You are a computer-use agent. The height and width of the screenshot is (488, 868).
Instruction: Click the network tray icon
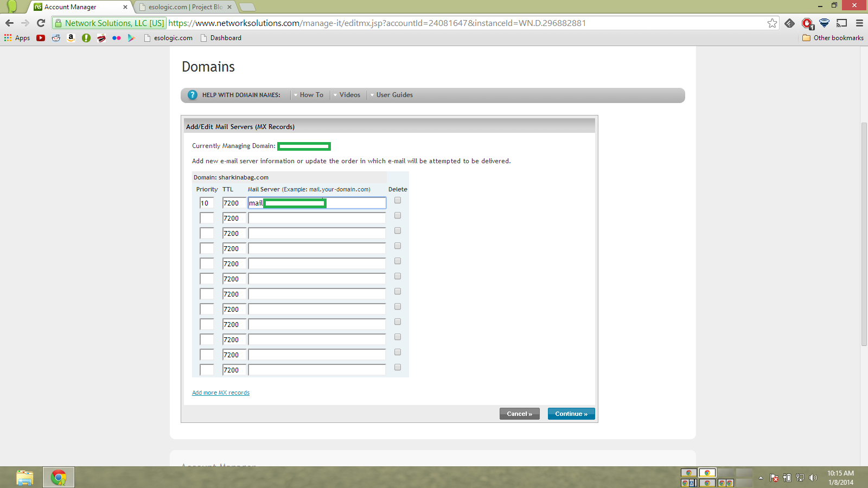click(800, 478)
